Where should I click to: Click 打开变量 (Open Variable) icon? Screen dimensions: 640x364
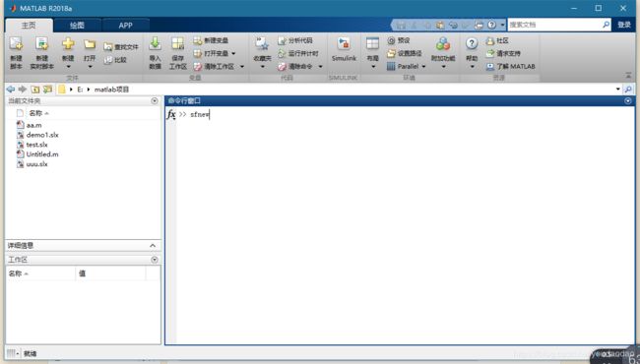(198, 53)
